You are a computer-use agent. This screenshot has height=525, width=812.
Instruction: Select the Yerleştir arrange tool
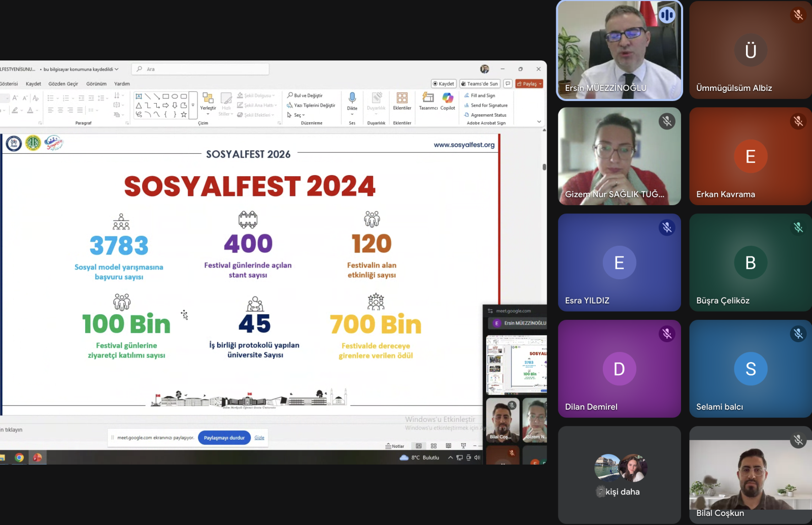tap(208, 98)
